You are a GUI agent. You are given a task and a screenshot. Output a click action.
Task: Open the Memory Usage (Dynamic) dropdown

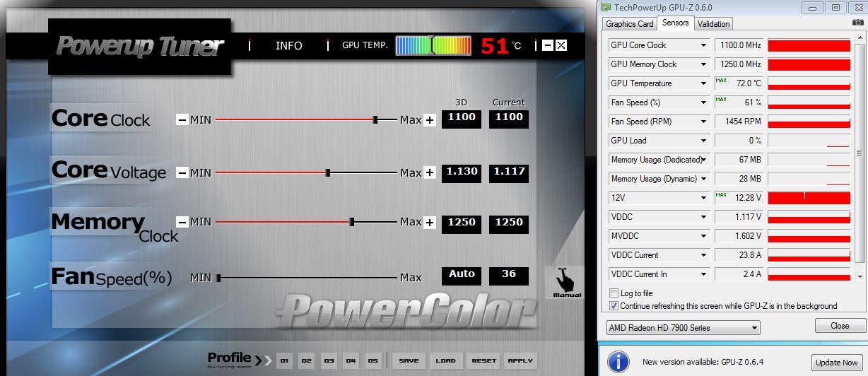pos(703,179)
